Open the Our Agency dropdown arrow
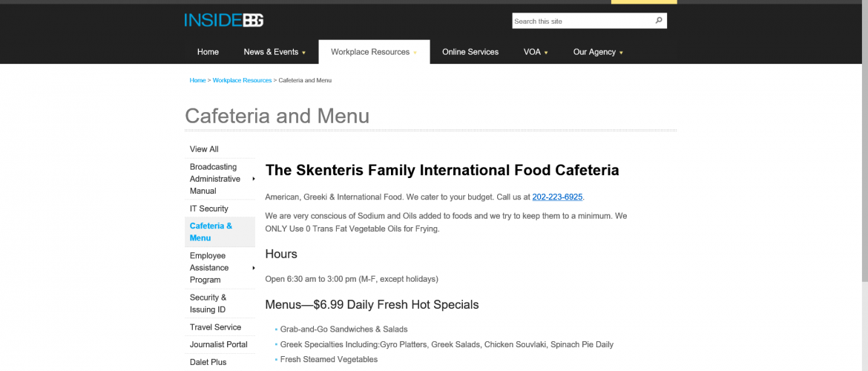This screenshot has width=868, height=371. click(621, 53)
